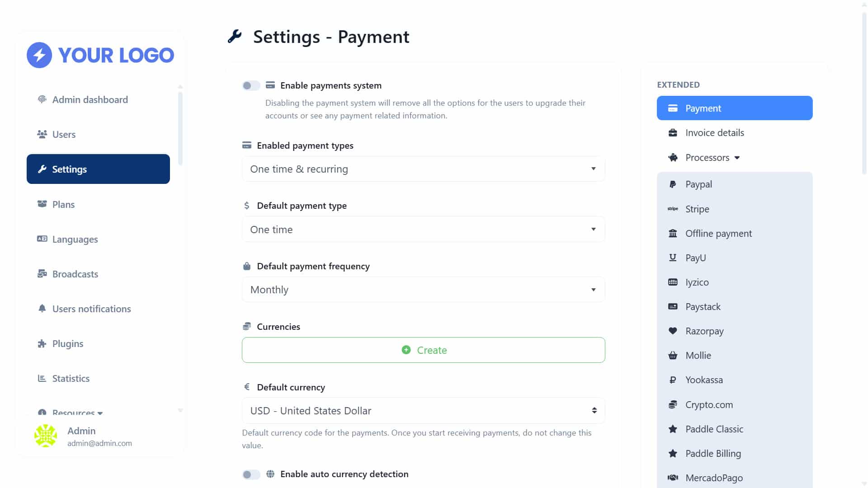
Task: Click the Statistics chart icon
Action: point(42,378)
